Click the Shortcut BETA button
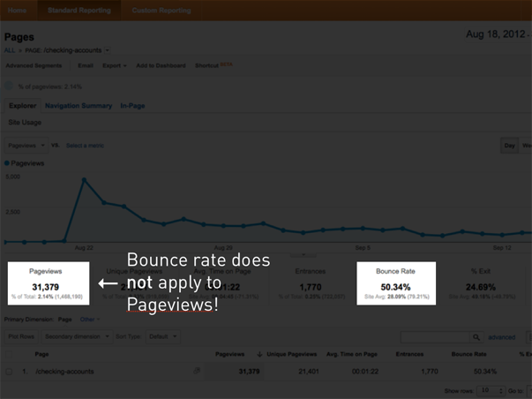 pos(214,65)
